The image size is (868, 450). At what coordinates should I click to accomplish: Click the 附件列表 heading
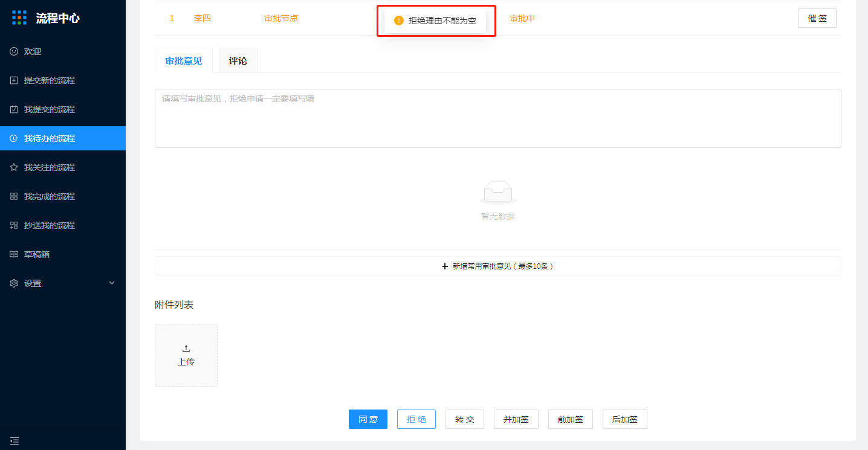(x=174, y=305)
